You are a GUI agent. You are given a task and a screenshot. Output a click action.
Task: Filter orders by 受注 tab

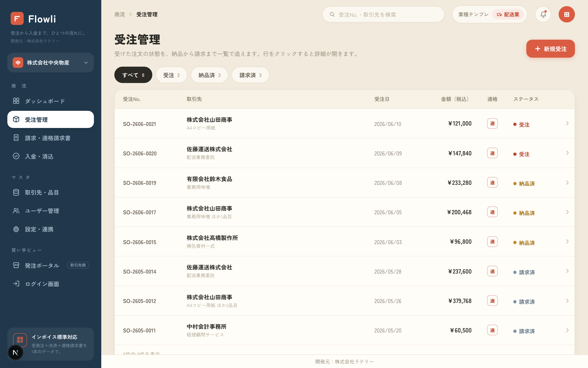(x=171, y=75)
